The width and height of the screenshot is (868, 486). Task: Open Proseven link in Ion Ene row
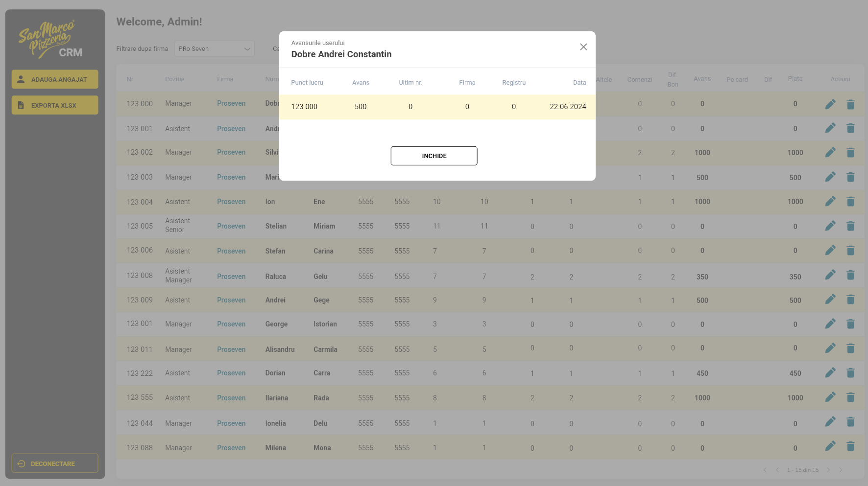231,202
